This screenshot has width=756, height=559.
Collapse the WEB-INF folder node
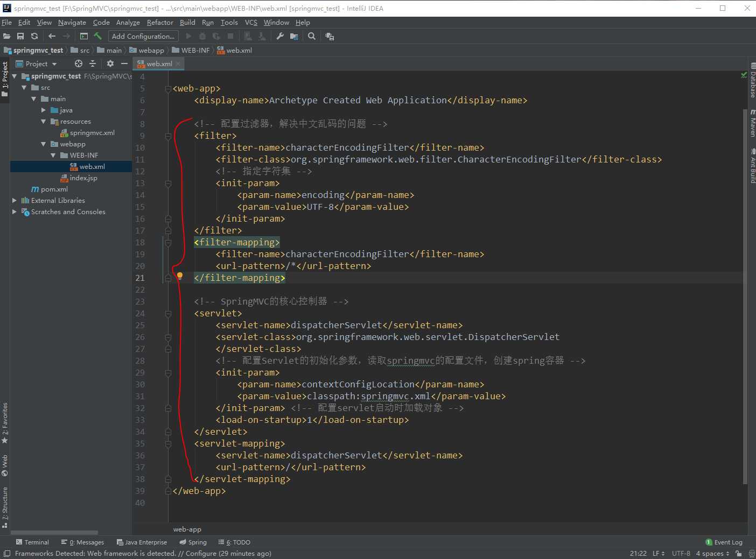pos(53,155)
